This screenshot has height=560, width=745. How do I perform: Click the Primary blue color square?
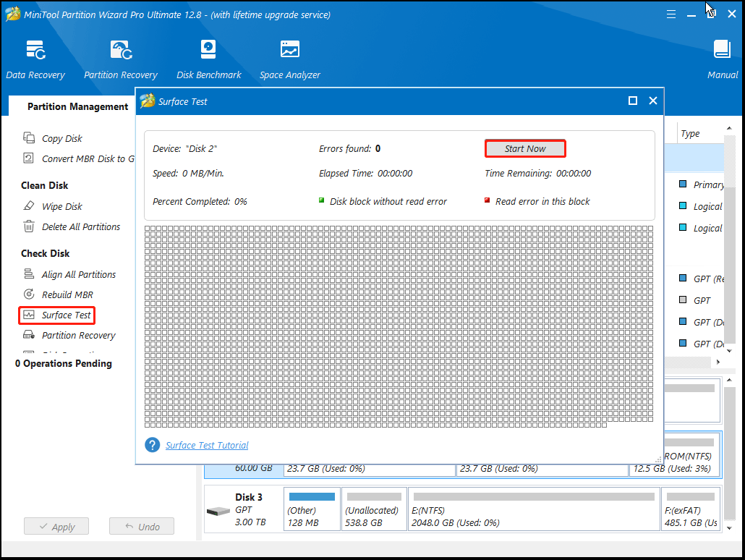tap(683, 184)
